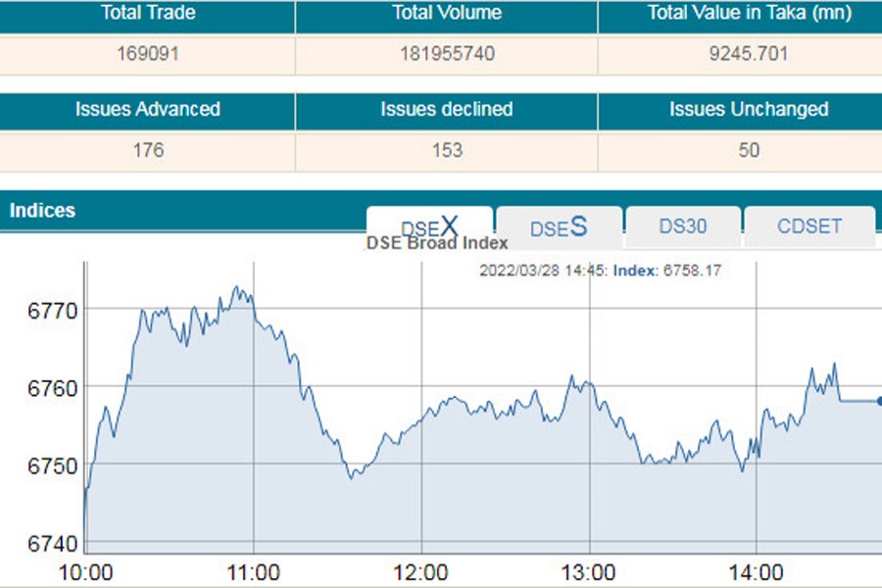Screen dimensions: 882x588
Task: Select the advanced issues count 176
Action: click(x=147, y=150)
